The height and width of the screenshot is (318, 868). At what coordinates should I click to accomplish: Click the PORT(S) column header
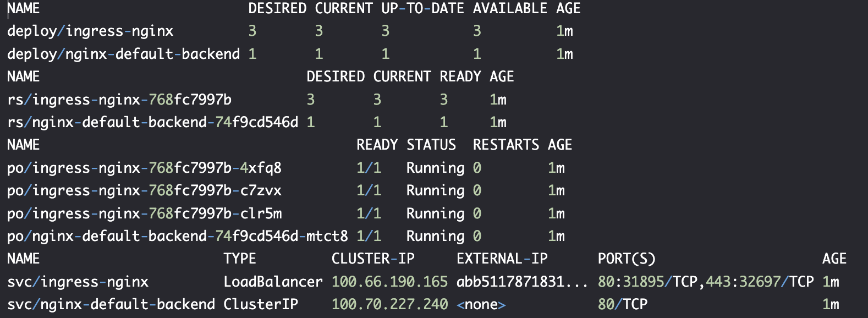pyautogui.click(x=627, y=259)
